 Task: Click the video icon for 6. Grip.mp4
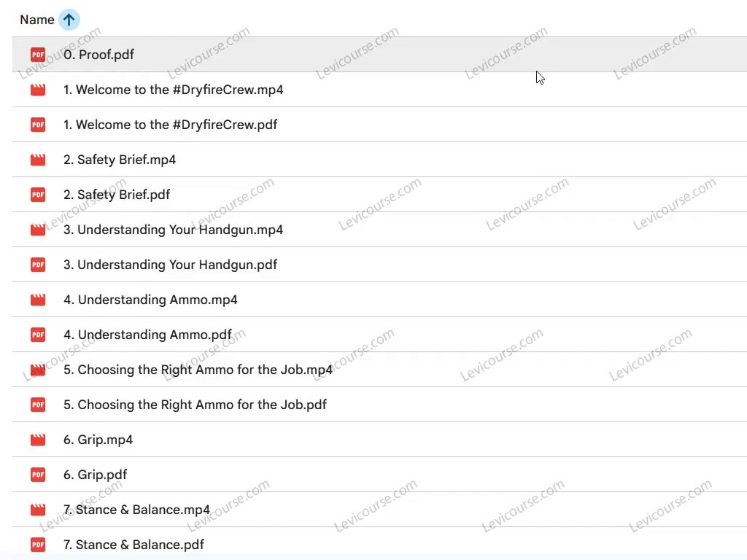tap(38, 440)
